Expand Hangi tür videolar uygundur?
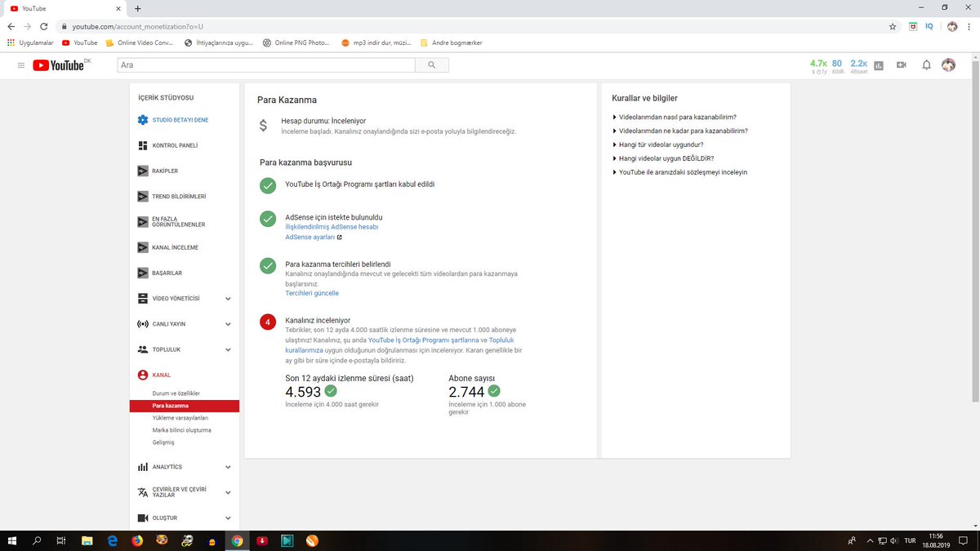This screenshot has width=980, height=551. [x=657, y=144]
